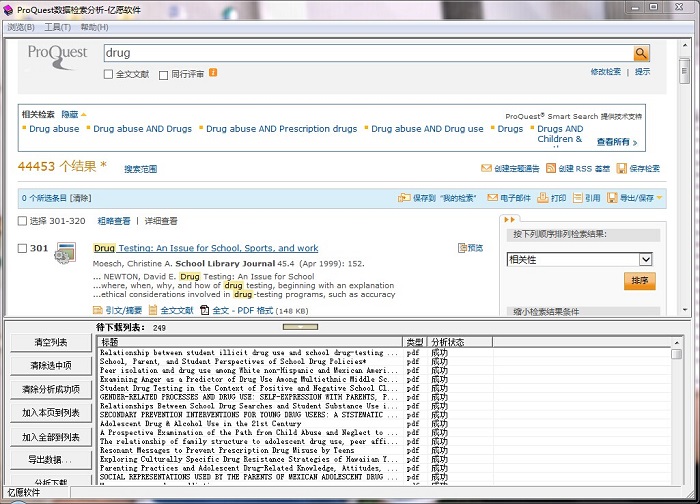Click the 修改检索 modify search link
700x504 pixels.
(x=606, y=71)
